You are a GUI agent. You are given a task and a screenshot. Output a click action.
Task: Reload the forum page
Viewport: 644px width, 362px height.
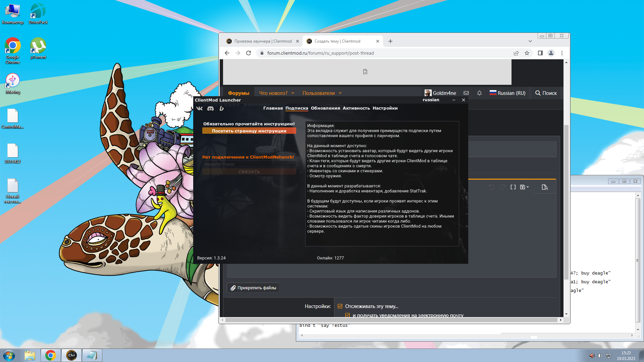click(x=249, y=53)
